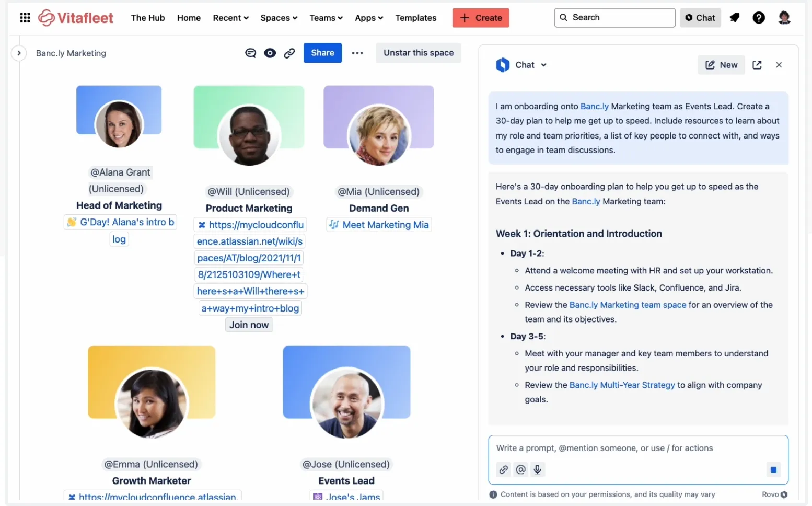
Task: Click the Rovo Chat logo icon
Action: tap(503, 65)
